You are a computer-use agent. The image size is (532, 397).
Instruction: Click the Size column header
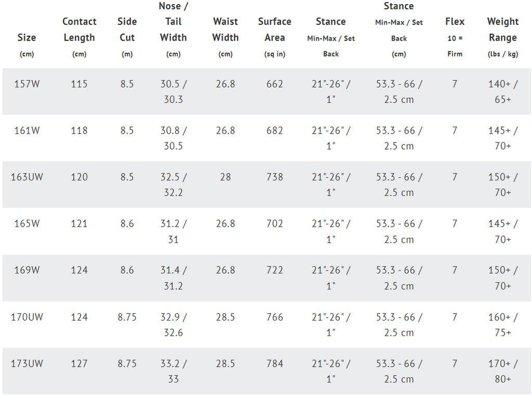[27, 45]
